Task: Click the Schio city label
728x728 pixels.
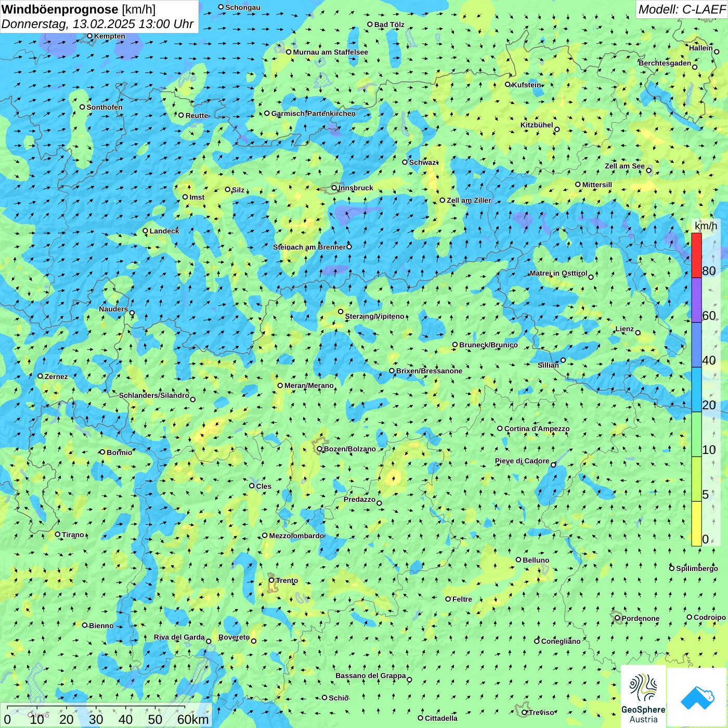Action: 339,698
